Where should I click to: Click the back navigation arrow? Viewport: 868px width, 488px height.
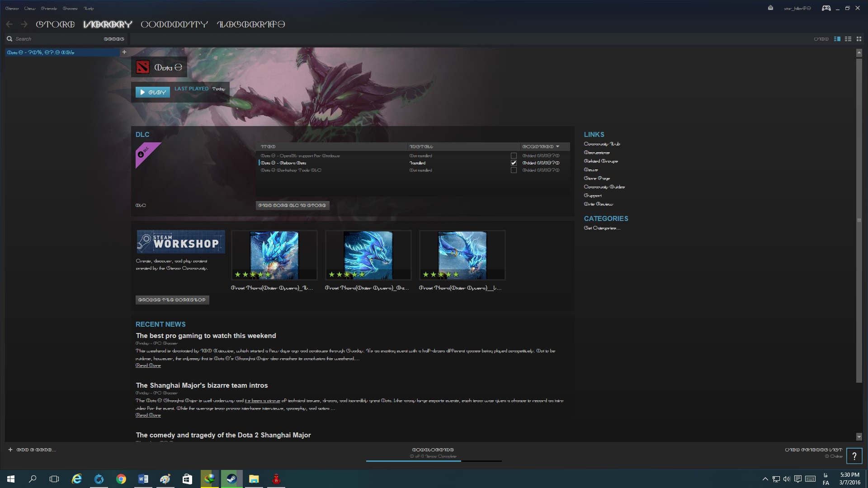click(9, 24)
